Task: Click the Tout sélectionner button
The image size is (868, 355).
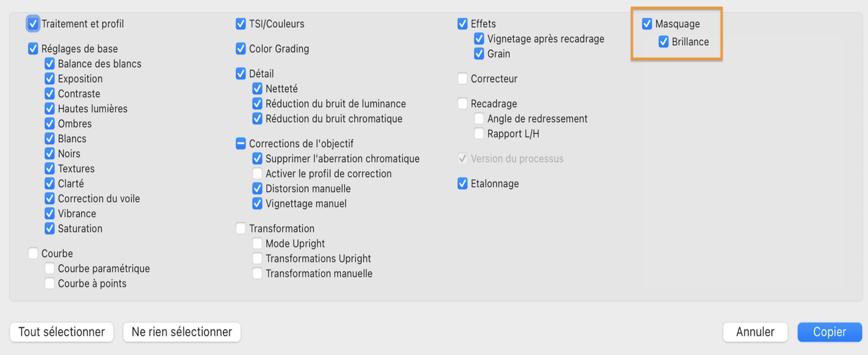Action: [61, 332]
